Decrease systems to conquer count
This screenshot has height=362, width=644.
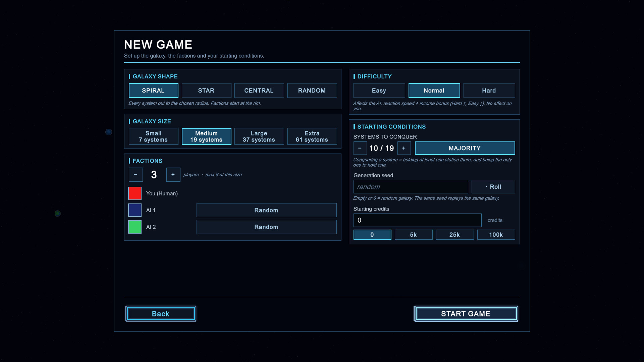click(x=360, y=148)
